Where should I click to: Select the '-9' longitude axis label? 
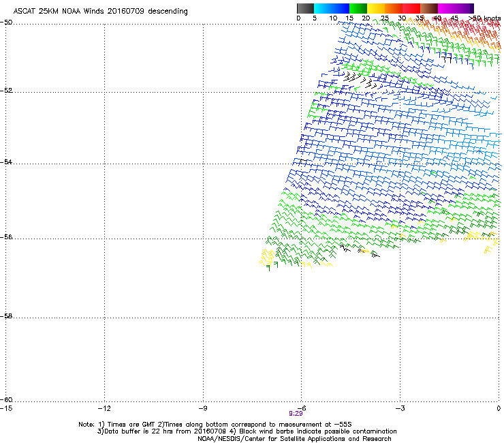(203, 408)
